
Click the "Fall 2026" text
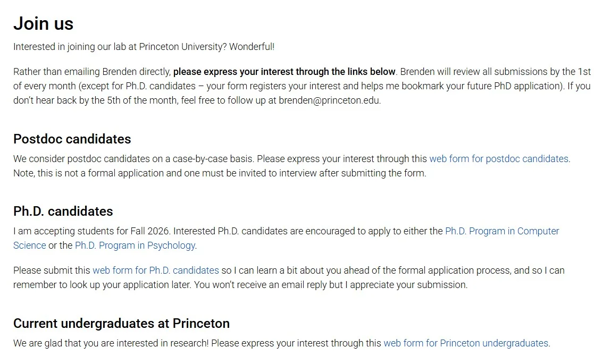pos(150,231)
